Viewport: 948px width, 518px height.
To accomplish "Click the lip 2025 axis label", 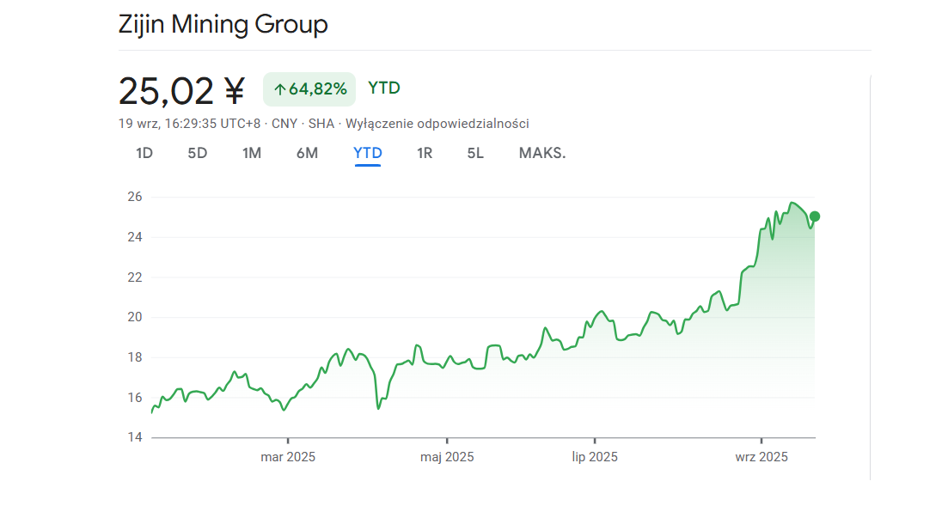I will (595, 457).
